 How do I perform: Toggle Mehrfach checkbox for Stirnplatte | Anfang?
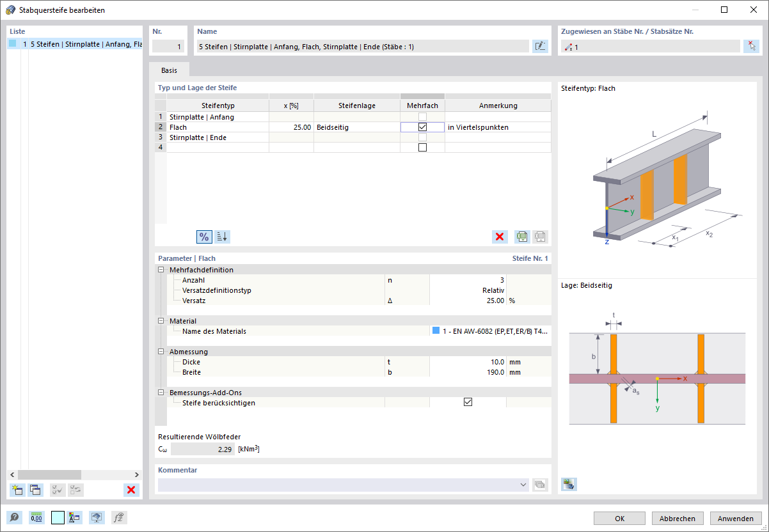point(422,117)
